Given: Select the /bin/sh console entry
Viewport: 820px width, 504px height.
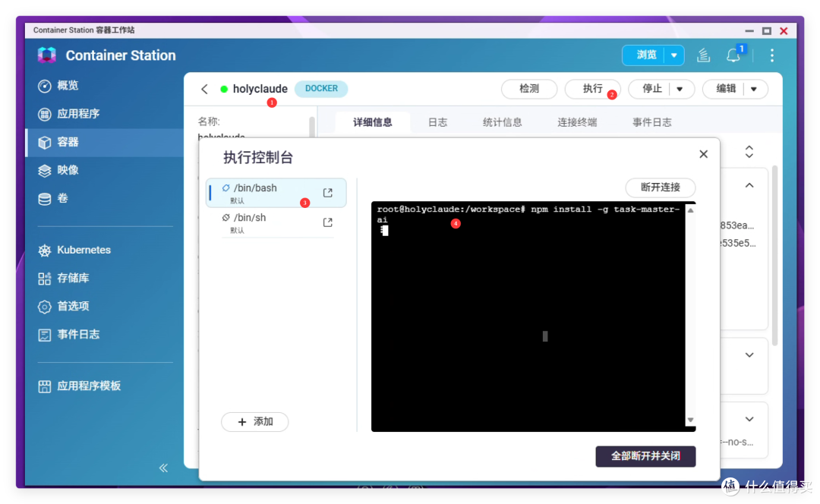Looking at the screenshot, I should point(276,222).
